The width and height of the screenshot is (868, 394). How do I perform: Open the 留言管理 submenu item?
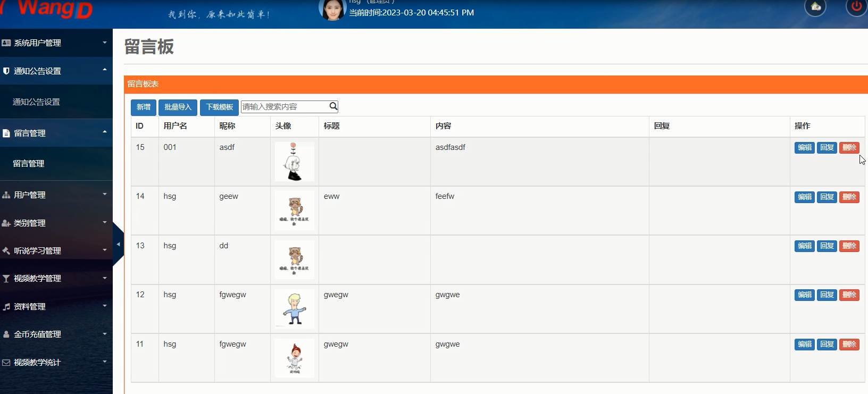[x=29, y=163]
